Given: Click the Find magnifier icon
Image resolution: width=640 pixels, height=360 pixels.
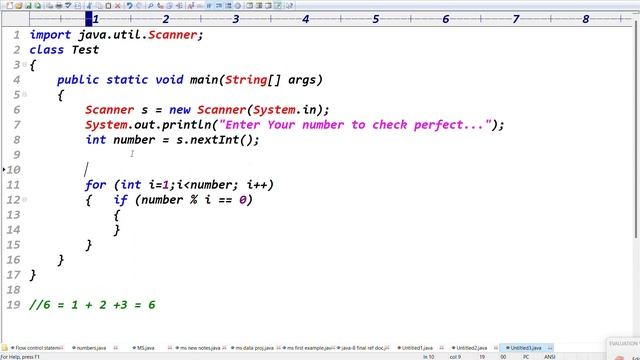Looking at the screenshot, I should point(151,6).
